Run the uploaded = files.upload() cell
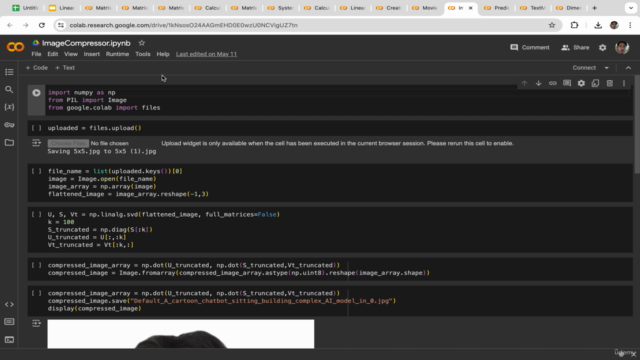Image resolution: width=640 pixels, height=360 pixels. point(36,128)
